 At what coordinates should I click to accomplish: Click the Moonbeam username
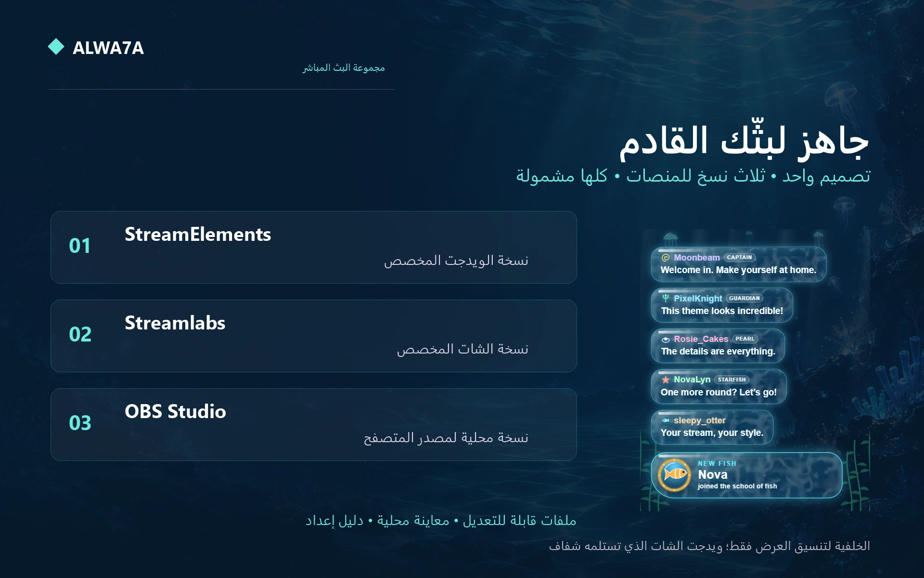pyautogui.click(x=696, y=258)
